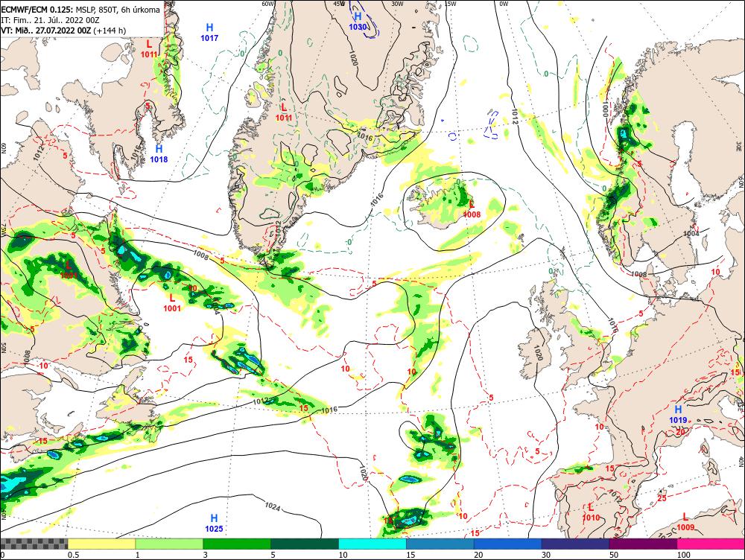Click the valid time 'VT: Mið.. 27.07.2022 00Z'
Image resolution: width=745 pixels, height=560 pixels.
(x=46, y=31)
